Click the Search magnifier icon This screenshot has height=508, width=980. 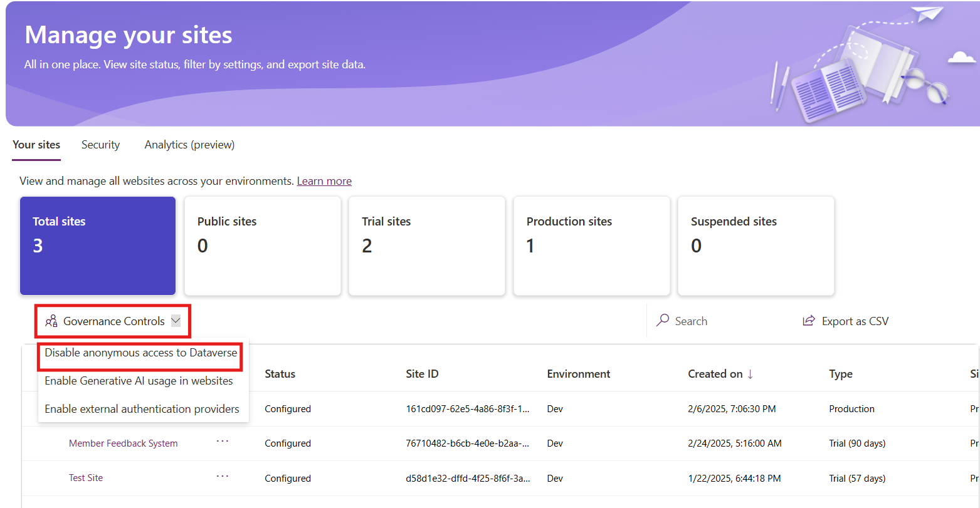click(x=662, y=321)
